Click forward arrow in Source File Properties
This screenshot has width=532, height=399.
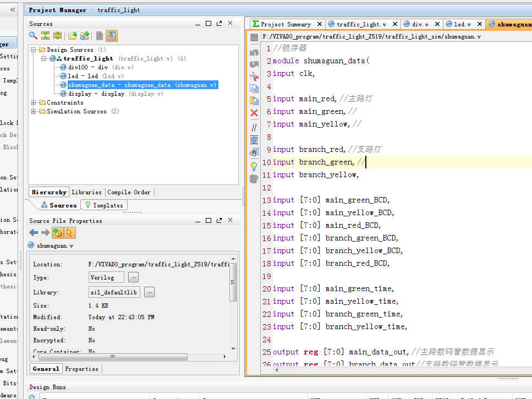[46, 232]
